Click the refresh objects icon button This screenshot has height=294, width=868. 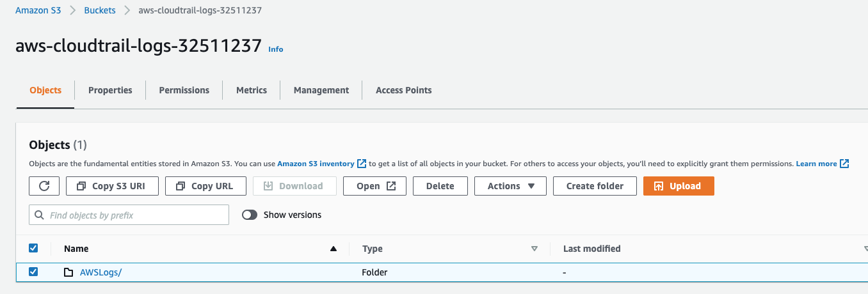click(x=44, y=186)
